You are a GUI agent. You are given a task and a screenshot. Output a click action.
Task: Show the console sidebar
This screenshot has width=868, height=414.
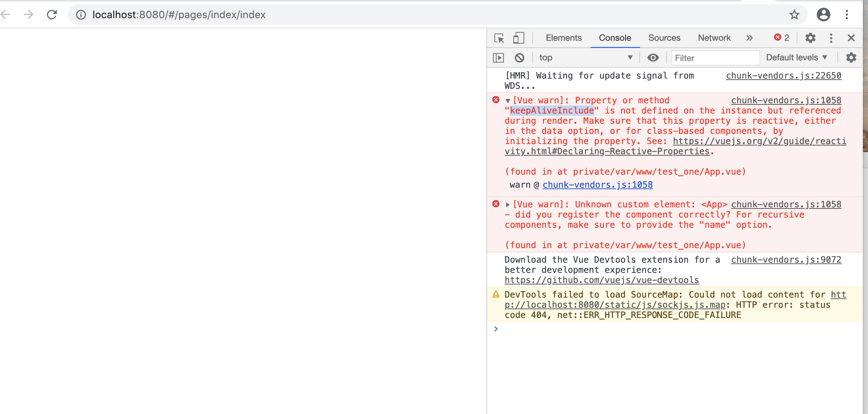(498, 57)
